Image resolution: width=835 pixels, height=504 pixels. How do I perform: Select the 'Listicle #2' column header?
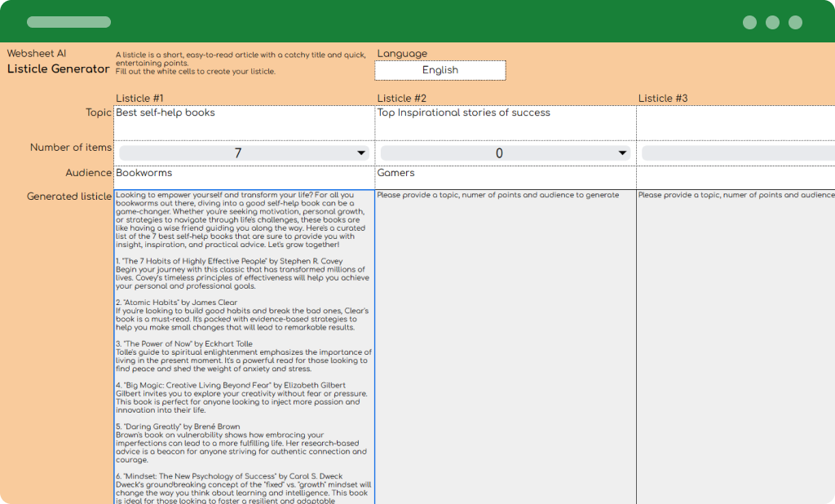click(x=402, y=99)
